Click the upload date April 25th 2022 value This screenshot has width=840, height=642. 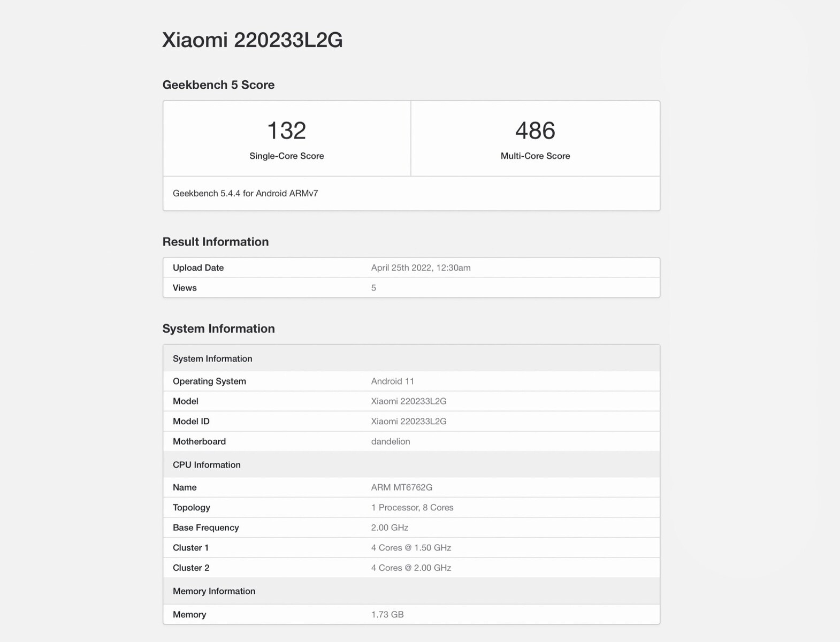[421, 267]
